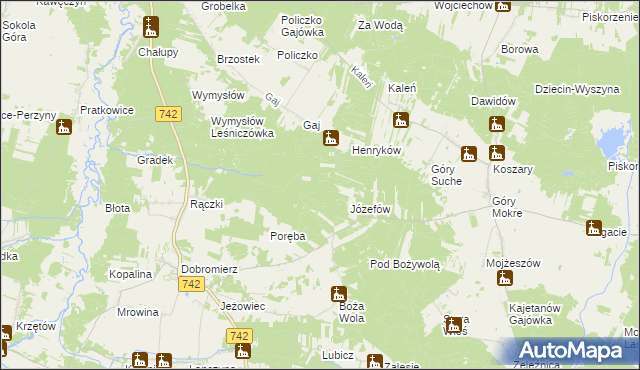Click the church icon at Gaj

point(331,138)
